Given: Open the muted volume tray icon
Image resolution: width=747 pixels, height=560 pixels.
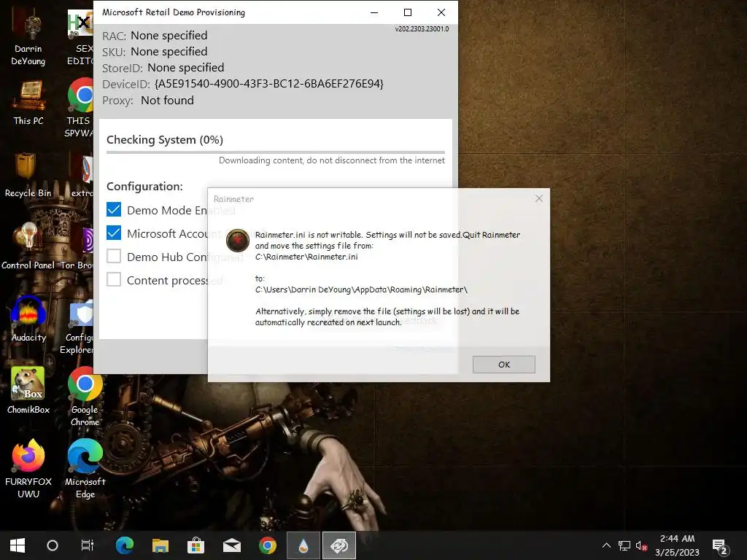Looking at the screenshot, I should pyautogui.click(x=641, y=545).
